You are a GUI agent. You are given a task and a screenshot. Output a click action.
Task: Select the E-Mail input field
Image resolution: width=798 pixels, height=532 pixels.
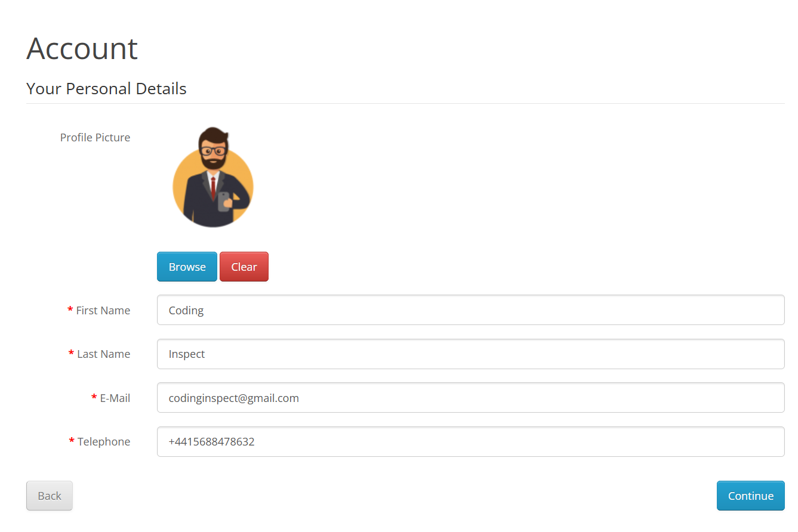[x=470, y=398]
